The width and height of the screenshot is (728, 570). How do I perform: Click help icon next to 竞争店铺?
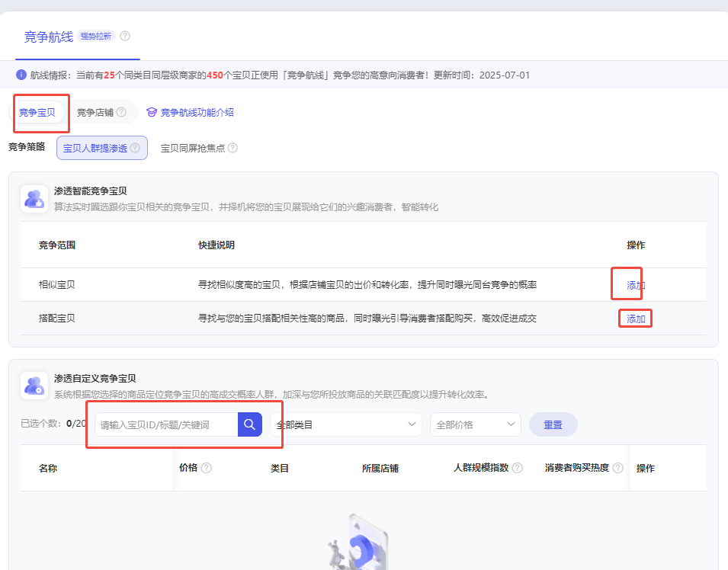tap(121, 112)
